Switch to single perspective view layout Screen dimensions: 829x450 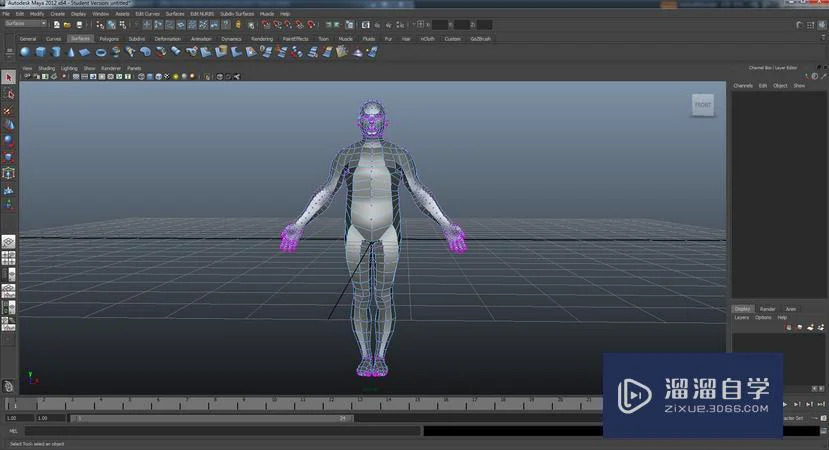(x=8, y=242)
